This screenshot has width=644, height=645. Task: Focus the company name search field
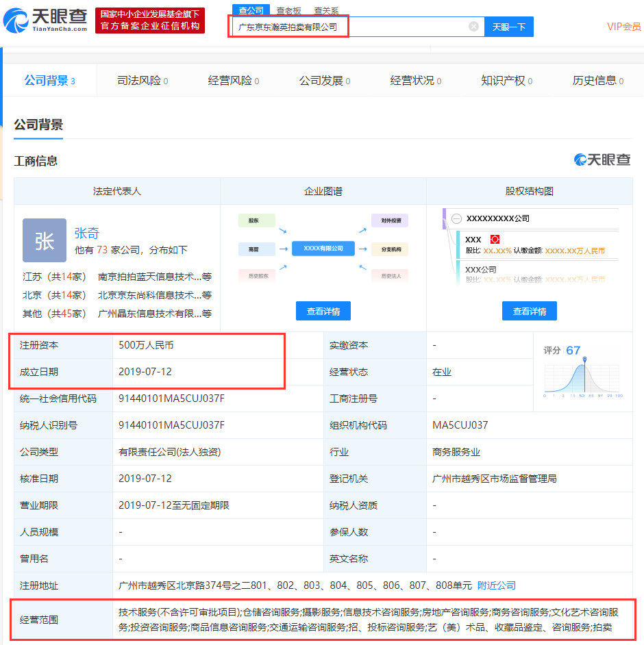pyautogui.click(x=349, y=27)
